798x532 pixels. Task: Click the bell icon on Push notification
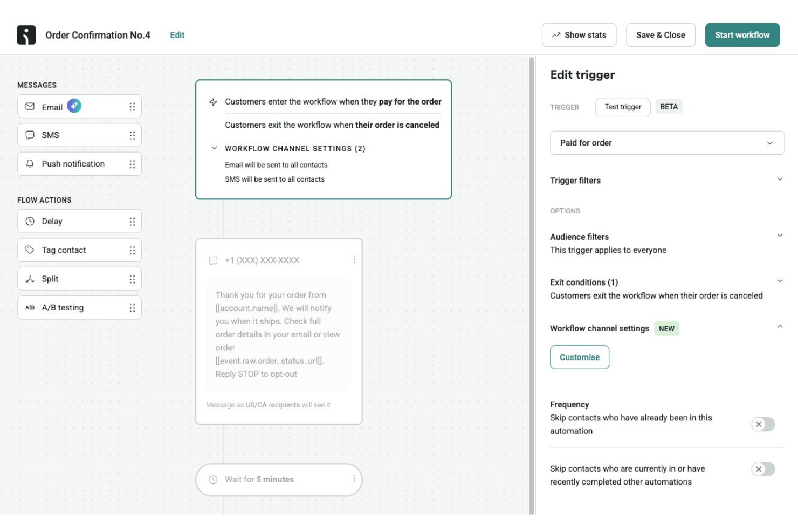point(30,164)
